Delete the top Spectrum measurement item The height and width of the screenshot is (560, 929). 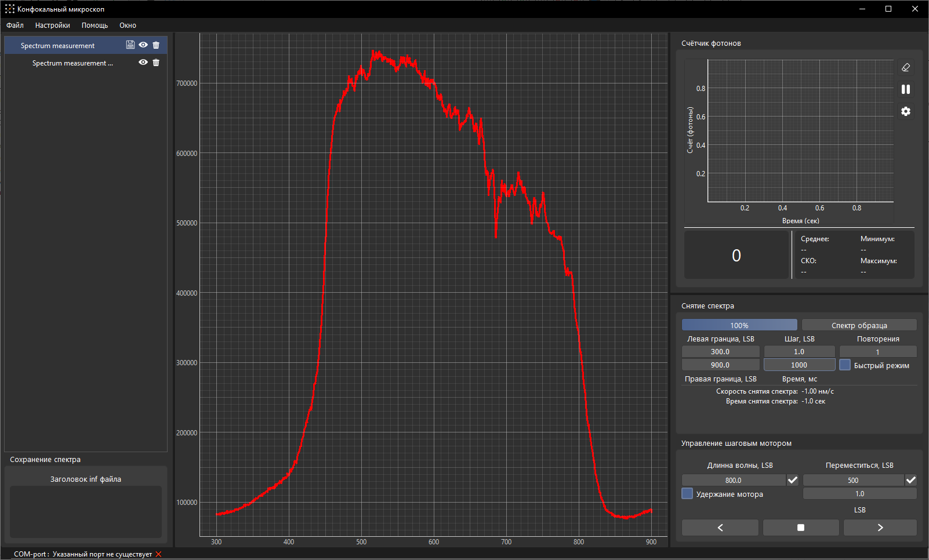(156, 45)
